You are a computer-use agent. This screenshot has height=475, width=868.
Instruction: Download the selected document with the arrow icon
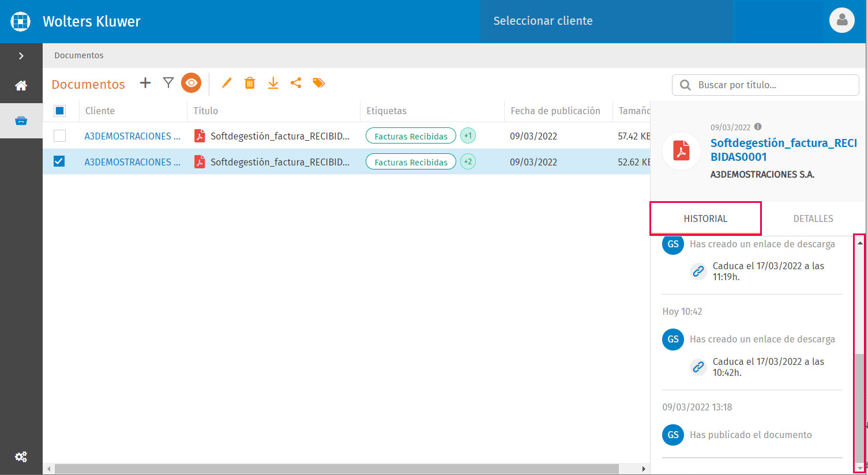point(273,83)
